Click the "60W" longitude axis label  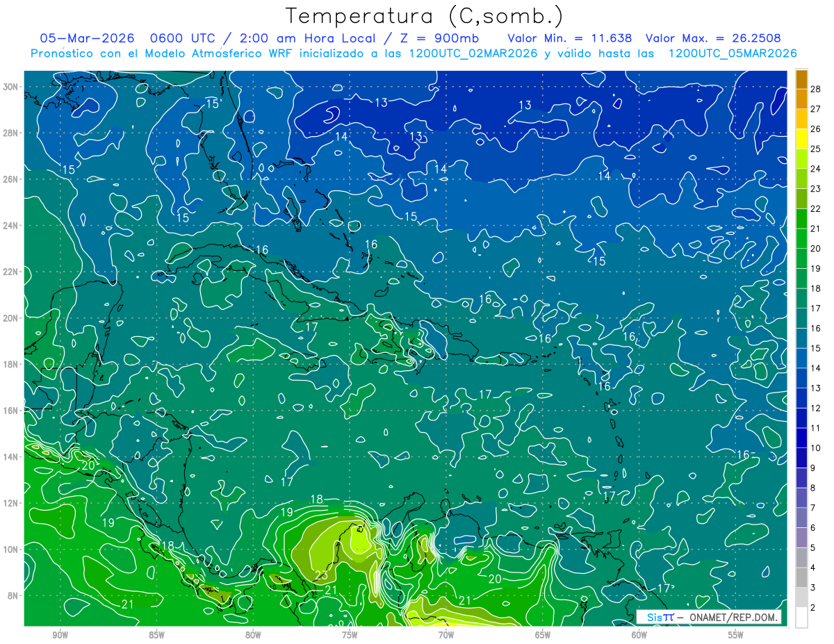(x=639, y=635)
